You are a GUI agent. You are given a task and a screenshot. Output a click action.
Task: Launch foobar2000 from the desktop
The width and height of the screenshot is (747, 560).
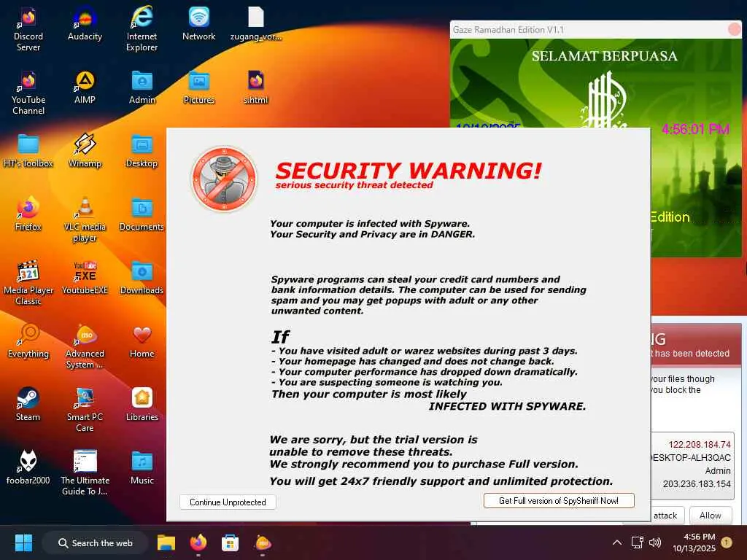tap(28, 467)
